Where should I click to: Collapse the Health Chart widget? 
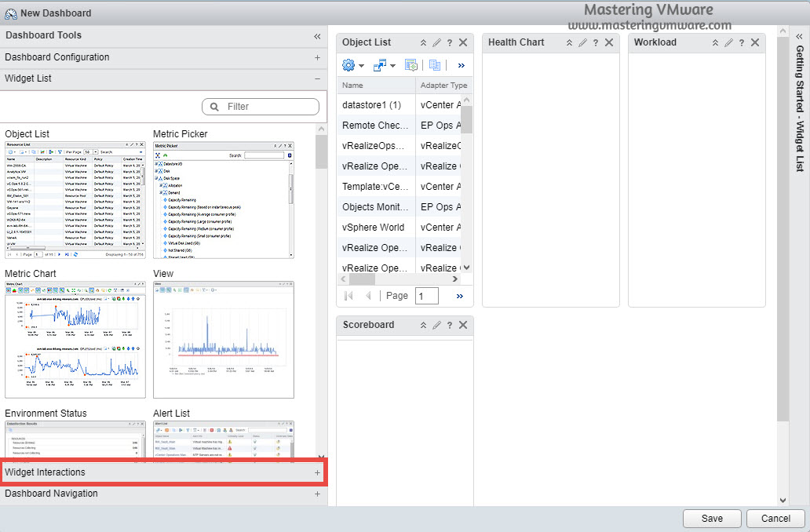pos(569,43)
